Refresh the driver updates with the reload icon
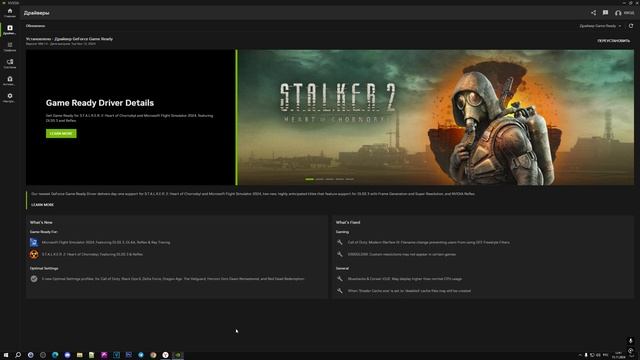640x360 pixels. [631, 26]
